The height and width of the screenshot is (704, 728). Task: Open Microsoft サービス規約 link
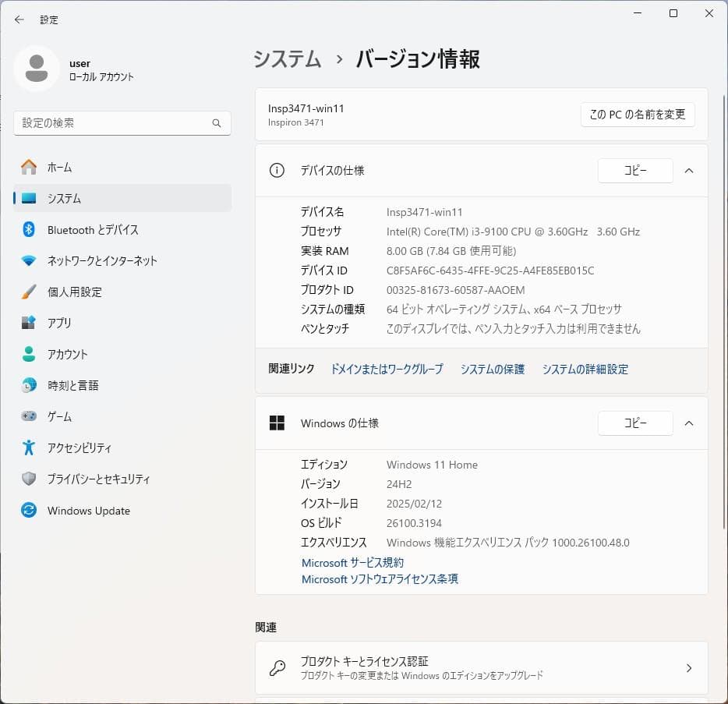point(352,563)
